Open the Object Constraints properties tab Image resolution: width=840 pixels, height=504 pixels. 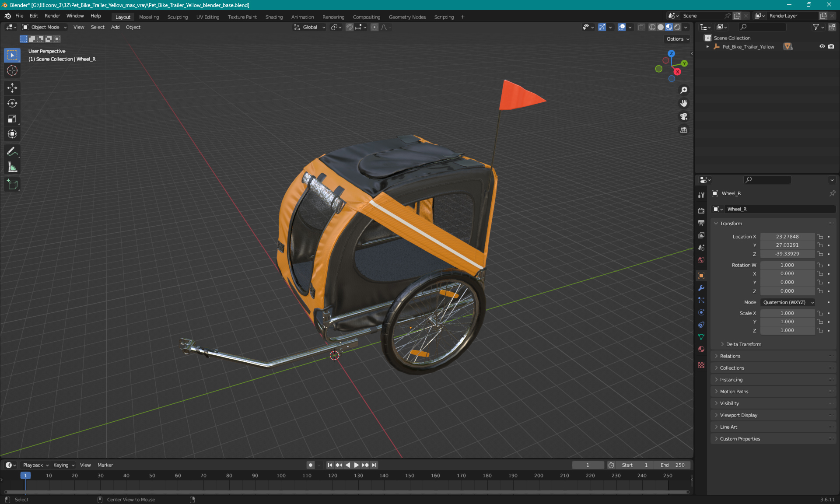tap(701, 325)
